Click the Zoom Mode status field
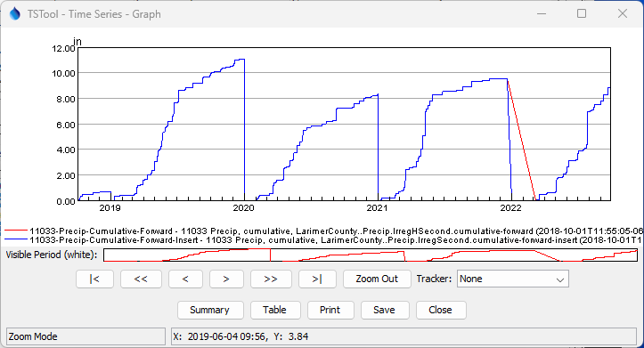 (86, 336)
